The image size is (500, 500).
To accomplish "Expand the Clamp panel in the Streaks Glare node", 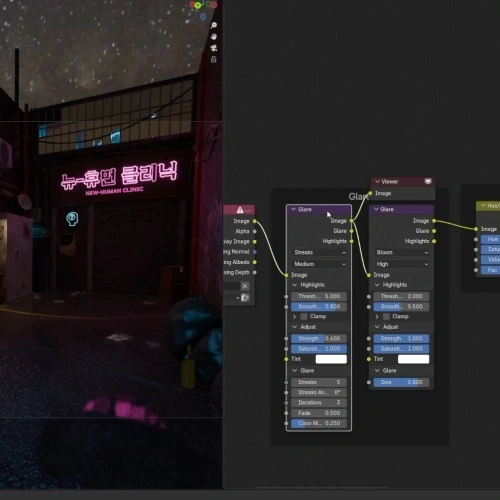I will (294, 316).
